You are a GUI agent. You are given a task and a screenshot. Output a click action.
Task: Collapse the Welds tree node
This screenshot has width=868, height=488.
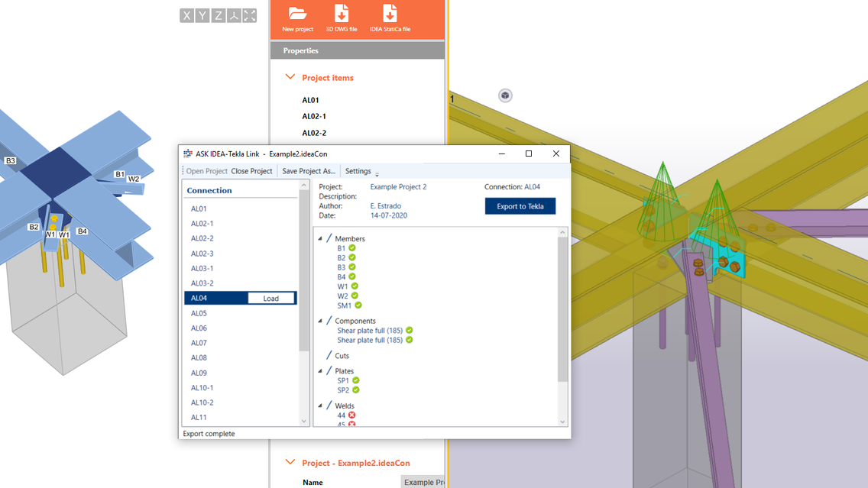coord(320,406)
